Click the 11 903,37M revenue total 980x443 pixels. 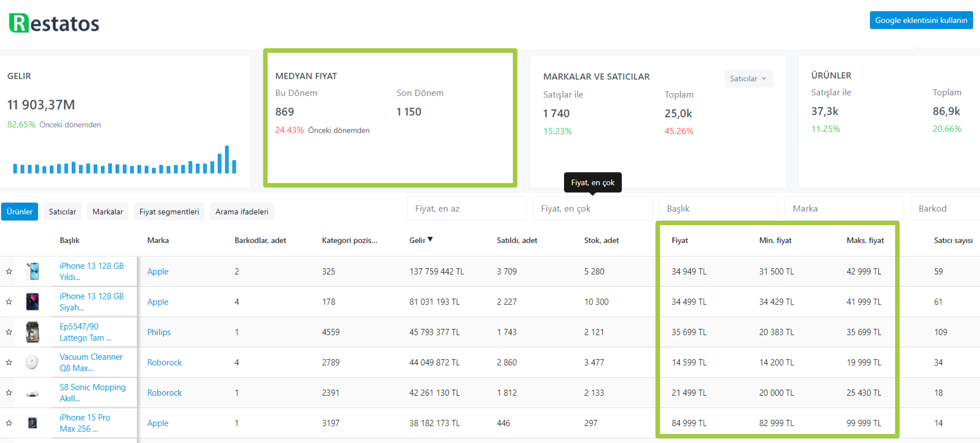pyautogui.click(x=41, y=105)
